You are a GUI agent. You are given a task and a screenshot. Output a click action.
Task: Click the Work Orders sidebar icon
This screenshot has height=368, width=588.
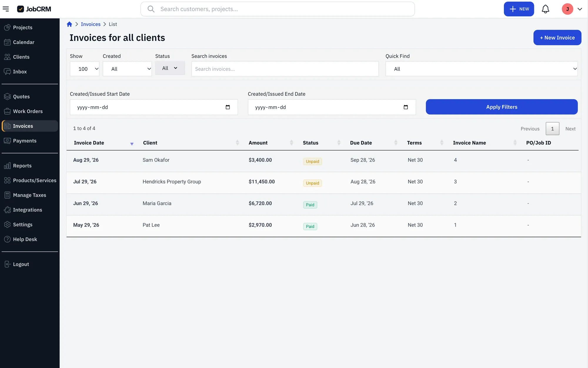[x=7, y=111]
